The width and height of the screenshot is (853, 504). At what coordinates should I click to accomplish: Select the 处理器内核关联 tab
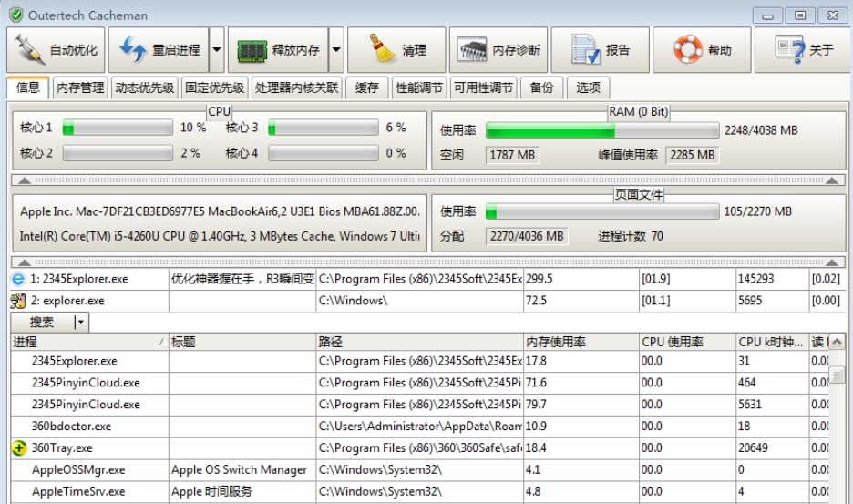pos(296,87)
